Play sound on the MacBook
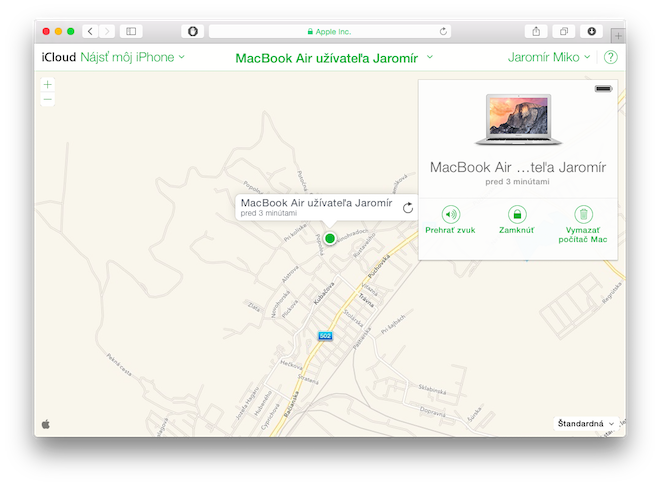This screenshot has width=660, height=486. click(450, 214)
